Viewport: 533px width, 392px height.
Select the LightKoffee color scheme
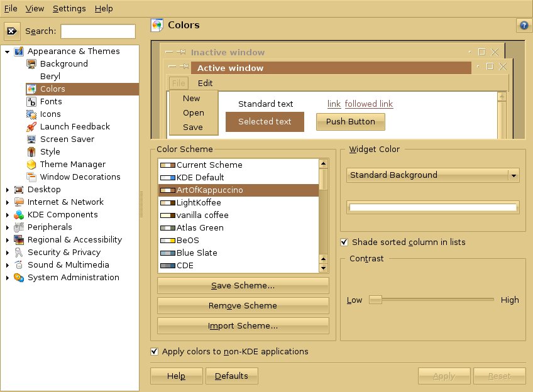pos(239,203)
